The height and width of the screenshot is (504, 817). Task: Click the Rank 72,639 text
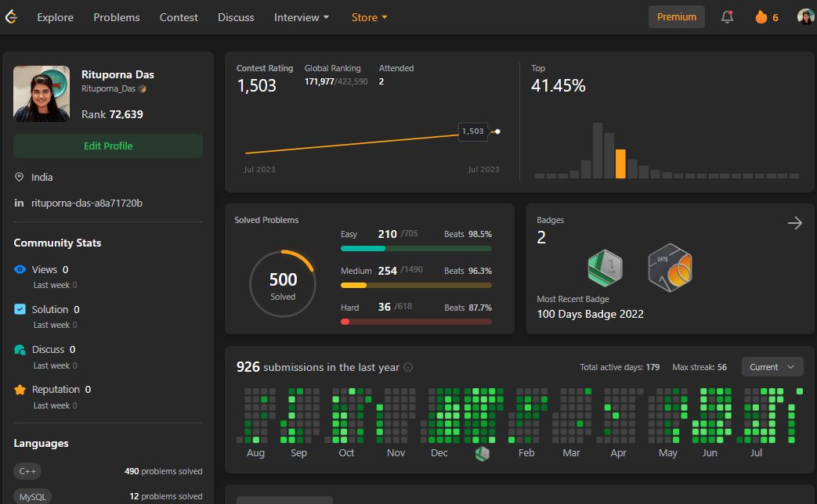[x=112, y=114]
